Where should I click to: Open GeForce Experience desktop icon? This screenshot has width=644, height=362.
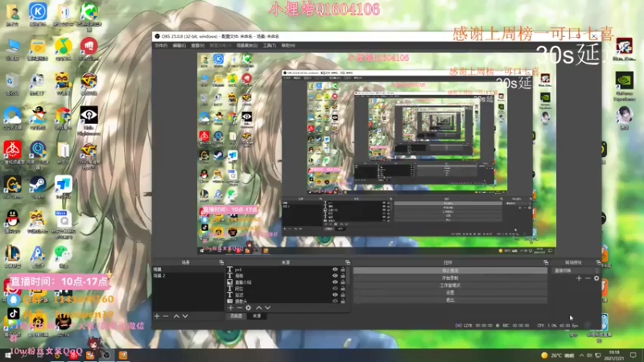pyautogui.click(x=625, y=81)
